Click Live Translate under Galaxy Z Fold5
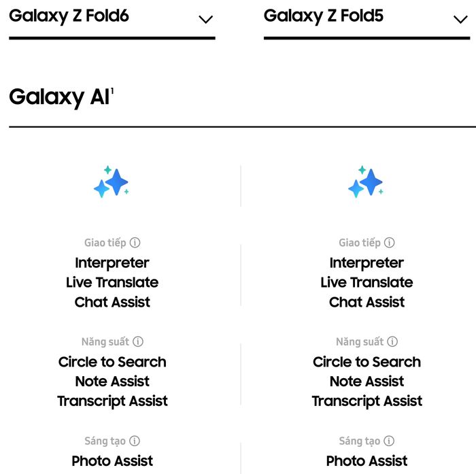Screen dimensions: 476x474 (367, 282)
